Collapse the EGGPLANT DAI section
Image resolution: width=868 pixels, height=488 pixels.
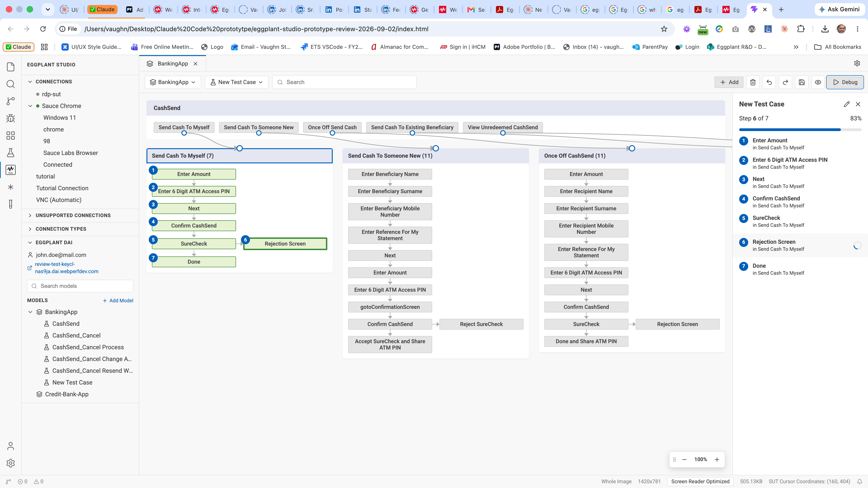(30, 242)
